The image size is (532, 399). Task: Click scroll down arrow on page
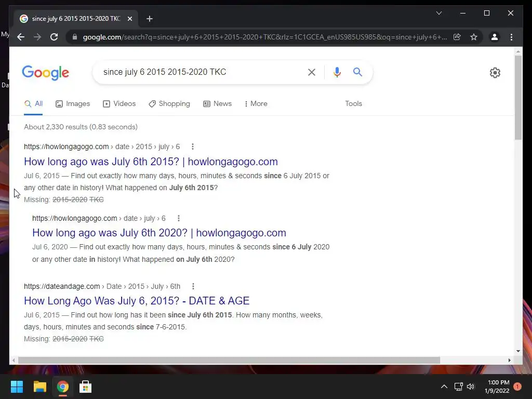[x=518, y=351]
